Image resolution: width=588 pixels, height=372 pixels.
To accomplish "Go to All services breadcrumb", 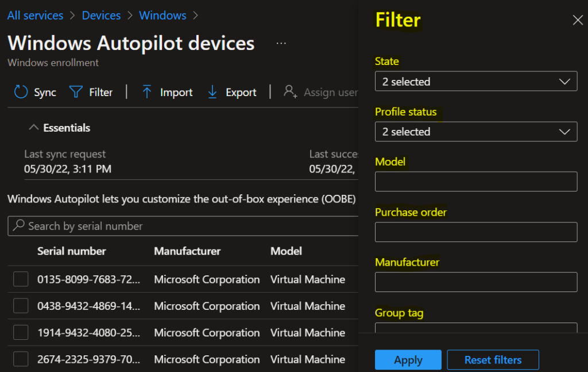I will coord(35,16).
